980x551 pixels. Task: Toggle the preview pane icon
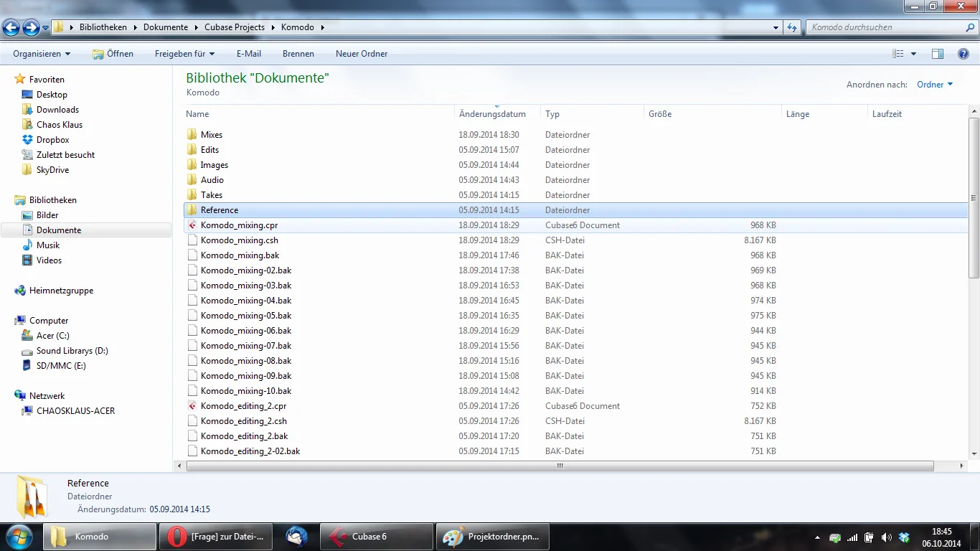[x=937, y=54]
